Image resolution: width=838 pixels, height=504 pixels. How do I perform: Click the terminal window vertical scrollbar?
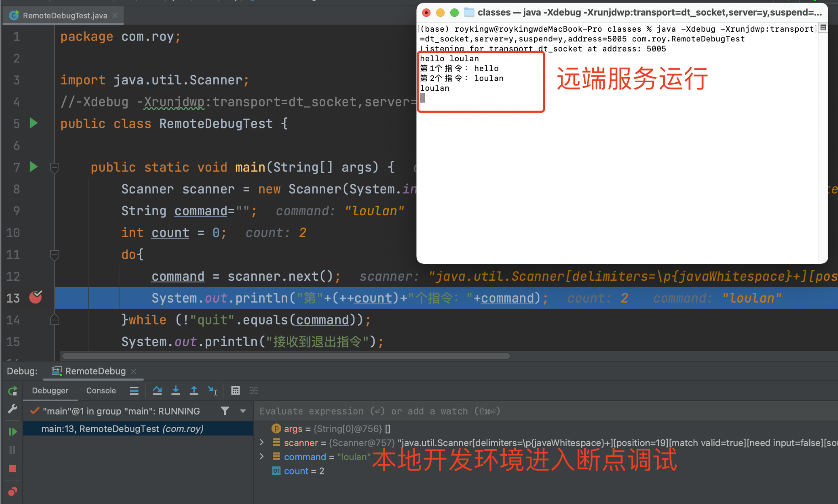pyautogui.click(x=823, y=148)
